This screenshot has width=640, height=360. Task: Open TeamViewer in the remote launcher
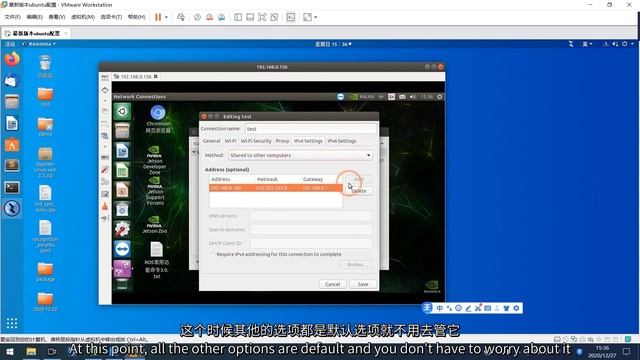pyautogui.click(x=122, y=249)
